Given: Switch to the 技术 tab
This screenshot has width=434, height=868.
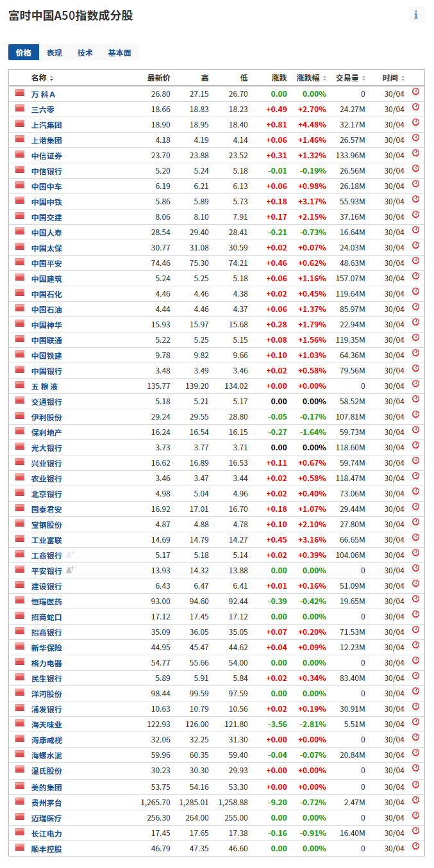Looking at the screenshot, I should point(85,53).
